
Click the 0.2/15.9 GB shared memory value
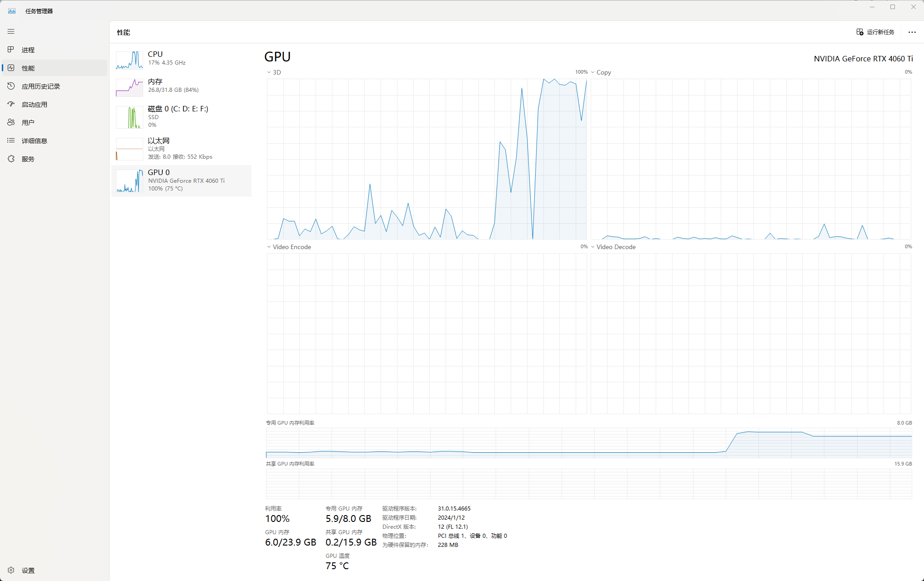click(351, 542)
